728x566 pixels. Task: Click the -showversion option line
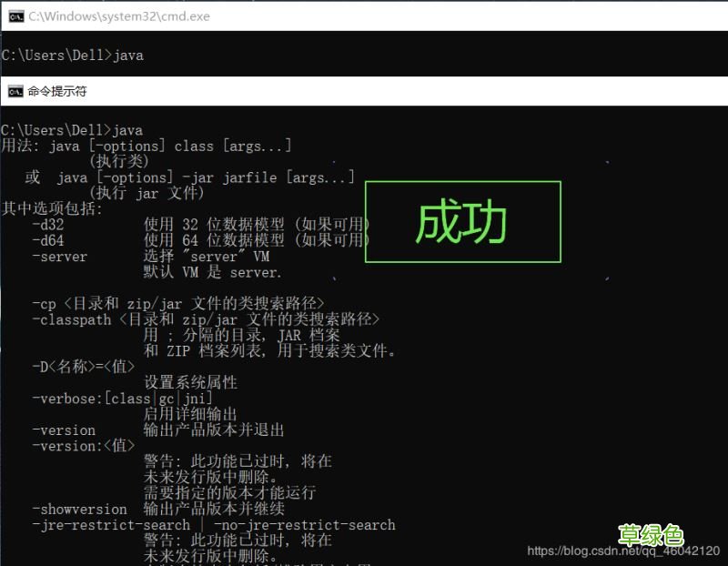(78, 509)
